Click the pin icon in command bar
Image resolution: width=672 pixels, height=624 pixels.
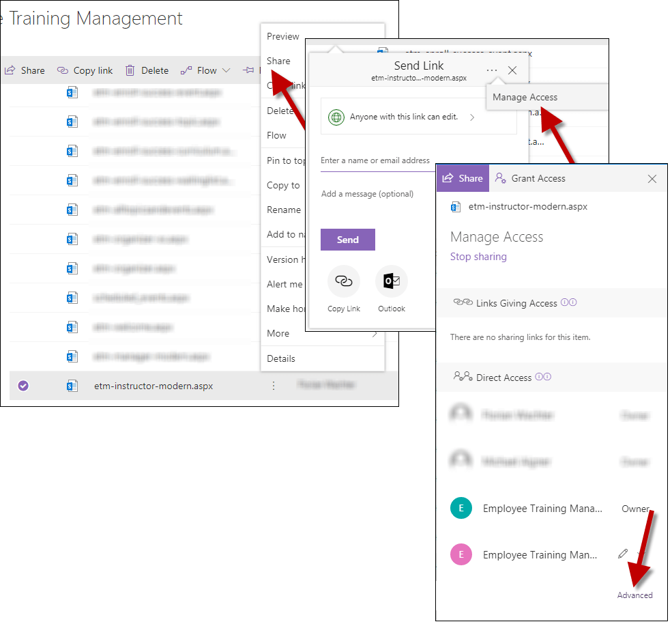pyautogui.click(x=248, y=70)
